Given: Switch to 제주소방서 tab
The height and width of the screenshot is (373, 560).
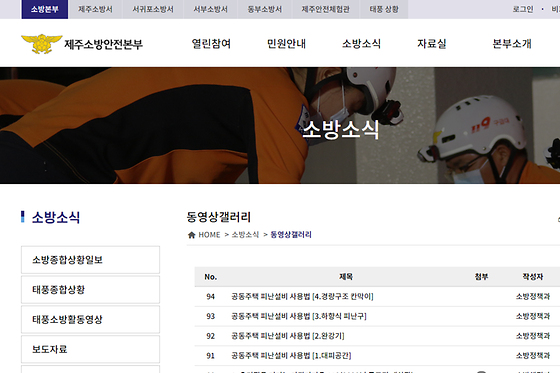Looking at the screenshot, I should [x=95, y=9].
